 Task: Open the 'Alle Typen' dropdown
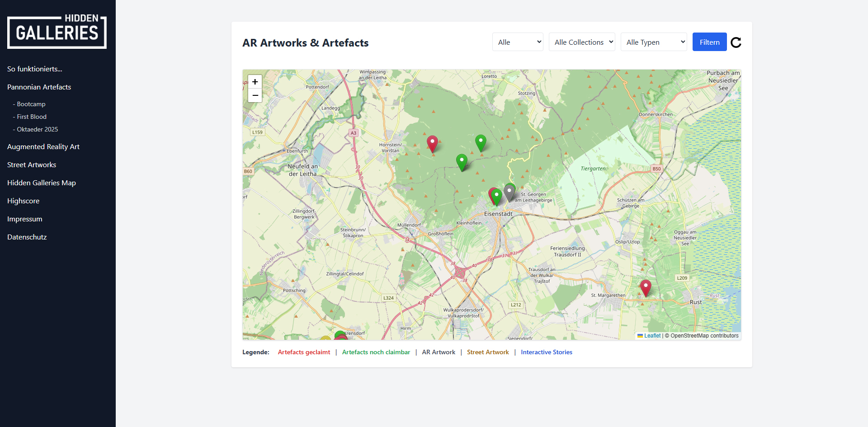(654, 42)
